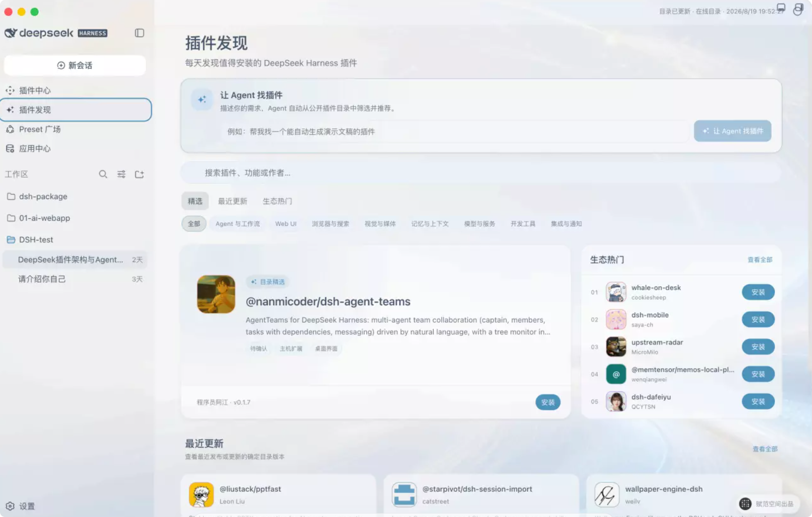Switch to the 最近更新 tab
Viewport: 812px width, 517px height.
tap(233, 201)
